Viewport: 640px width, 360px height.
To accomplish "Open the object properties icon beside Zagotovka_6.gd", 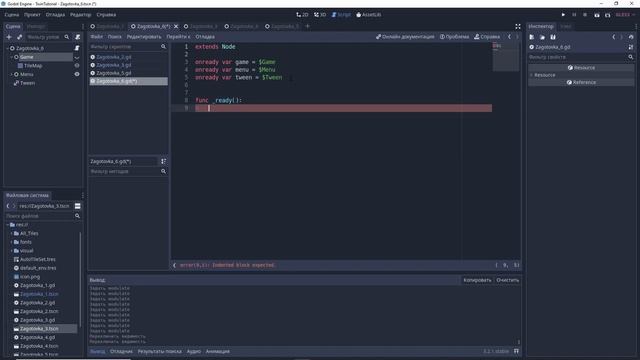I will point(631,47).
